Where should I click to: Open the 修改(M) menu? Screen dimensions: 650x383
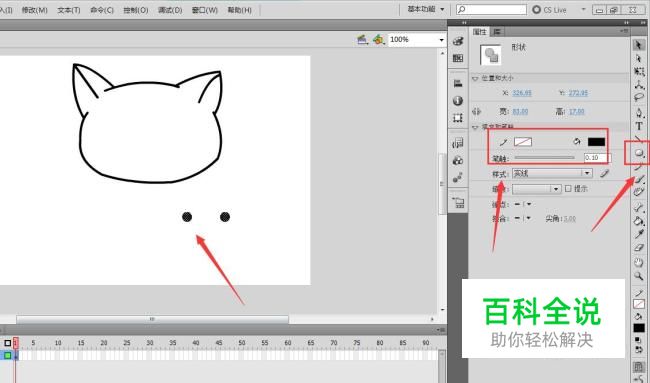[34, 10]
